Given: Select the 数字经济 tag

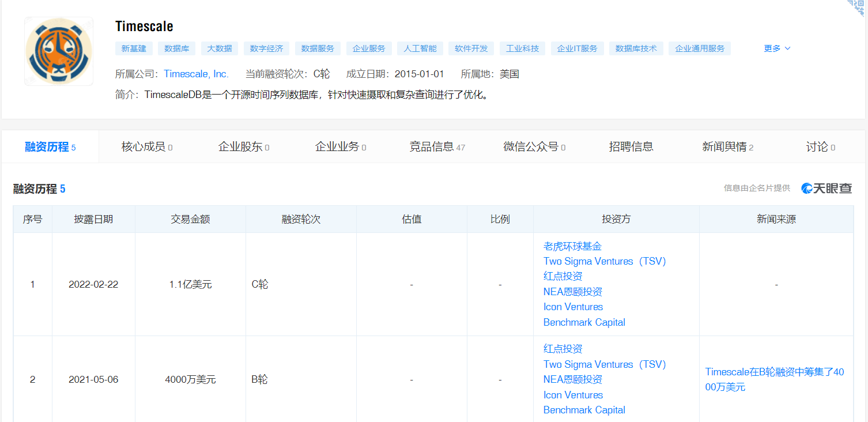Looking at the screenshot, I should coord(266,48).
